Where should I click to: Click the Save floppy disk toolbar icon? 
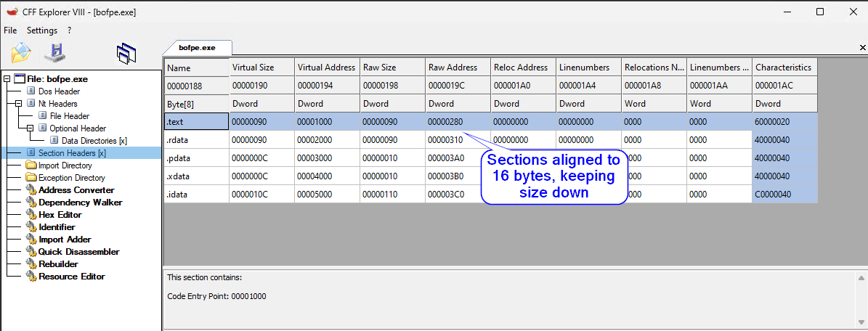(56, 53)
